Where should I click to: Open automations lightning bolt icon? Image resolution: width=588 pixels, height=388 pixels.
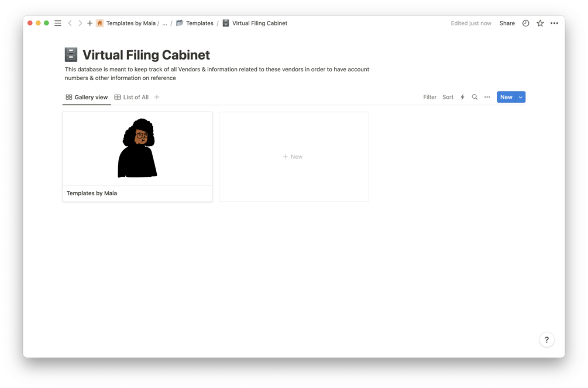pos(462,97)
